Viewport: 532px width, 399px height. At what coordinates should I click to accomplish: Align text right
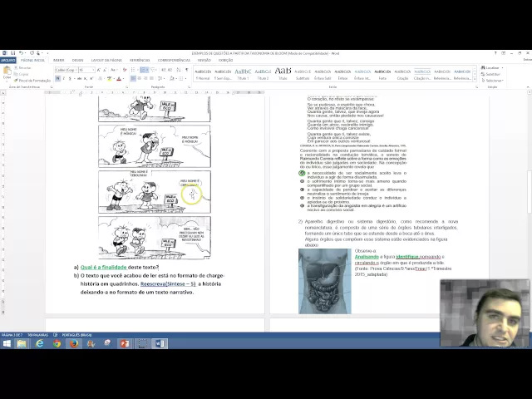pyautogui.click(x=145, y=78)
